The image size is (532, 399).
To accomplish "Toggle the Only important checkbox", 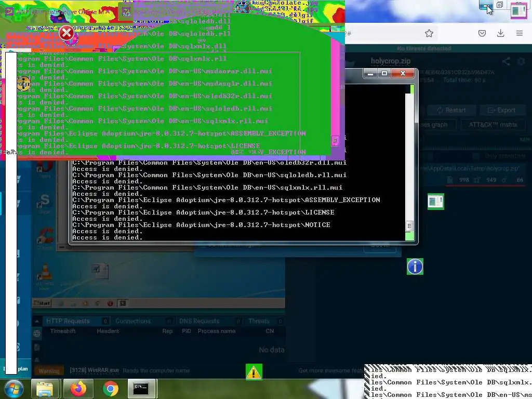I will click(476, 156).
